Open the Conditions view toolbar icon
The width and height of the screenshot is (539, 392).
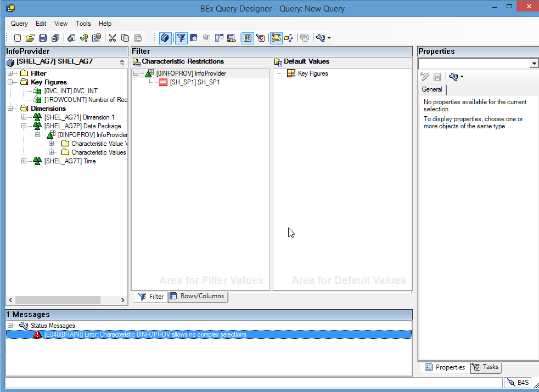click(219, 38)
